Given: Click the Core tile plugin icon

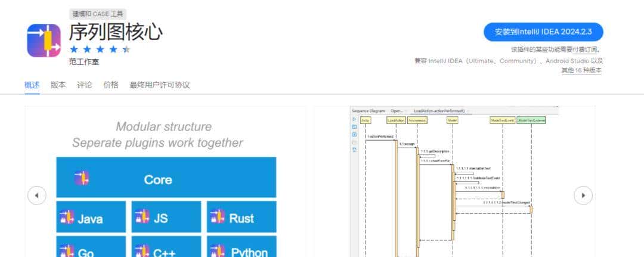Looking at the screenshot, I should coord(82,178).
